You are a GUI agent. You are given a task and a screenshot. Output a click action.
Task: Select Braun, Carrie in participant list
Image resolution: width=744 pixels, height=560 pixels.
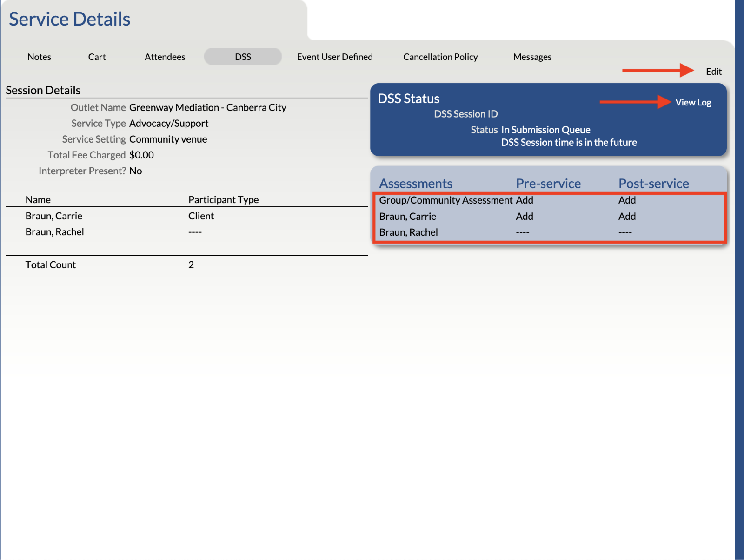coord(54,216)
